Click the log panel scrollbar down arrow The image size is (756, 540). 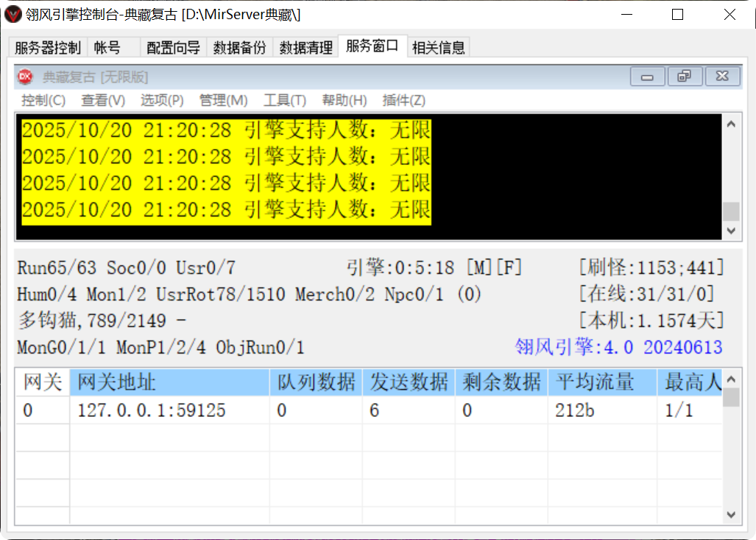(x=732, y=231)
